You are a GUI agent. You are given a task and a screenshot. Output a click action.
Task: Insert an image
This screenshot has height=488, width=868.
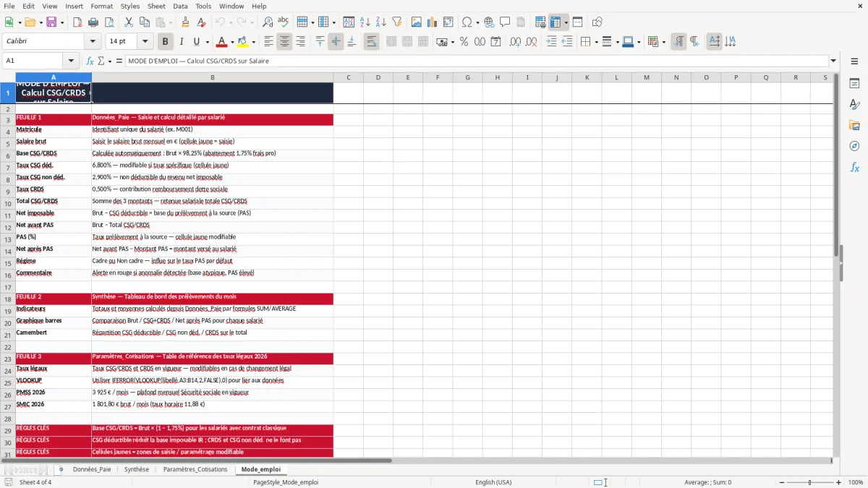[x=417, y=22]
